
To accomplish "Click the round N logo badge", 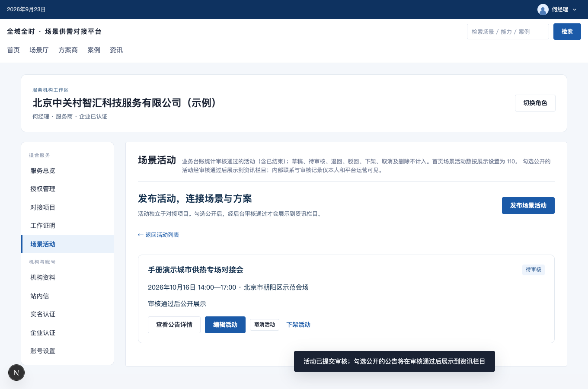I will pyautogui.click(x=16, y=373).
